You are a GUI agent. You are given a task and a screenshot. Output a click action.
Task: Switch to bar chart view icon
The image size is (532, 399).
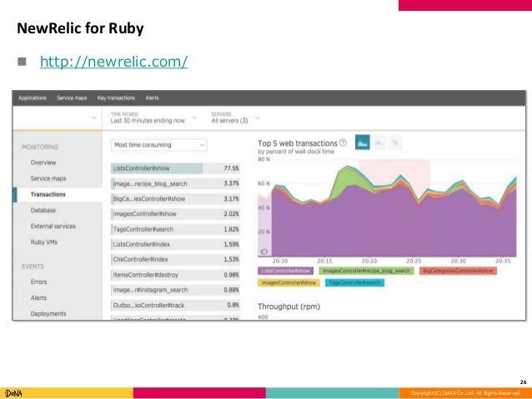[x=379, y=142]
